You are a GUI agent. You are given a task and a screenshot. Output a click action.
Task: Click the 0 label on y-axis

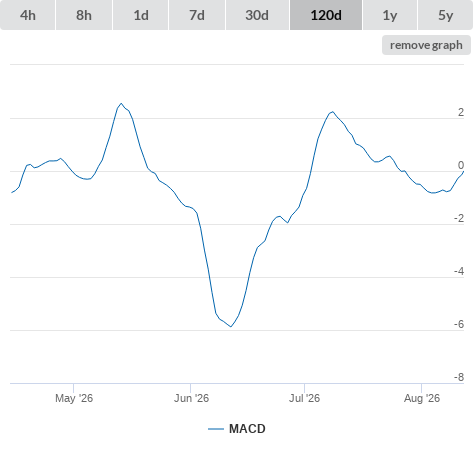pos(461,165)
